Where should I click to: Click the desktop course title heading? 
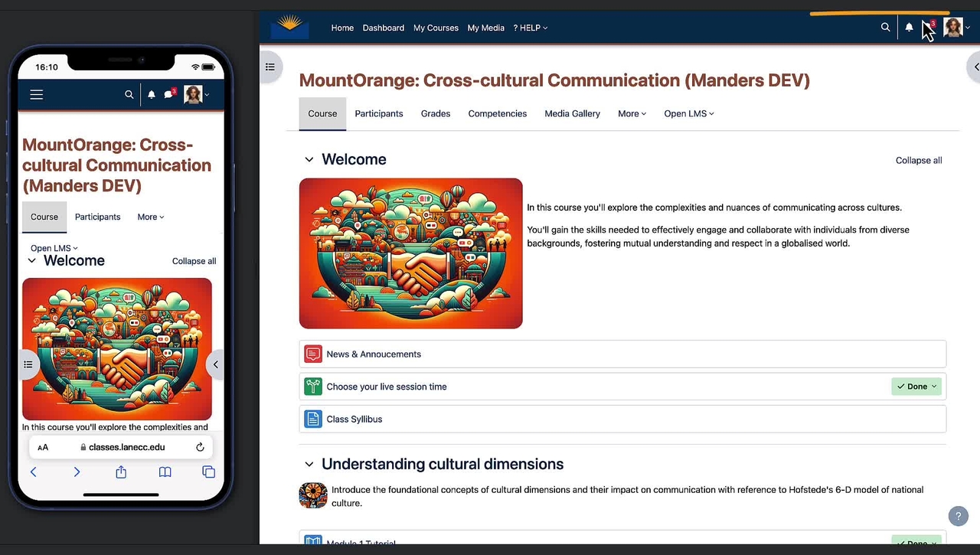(x=554, y=80)
